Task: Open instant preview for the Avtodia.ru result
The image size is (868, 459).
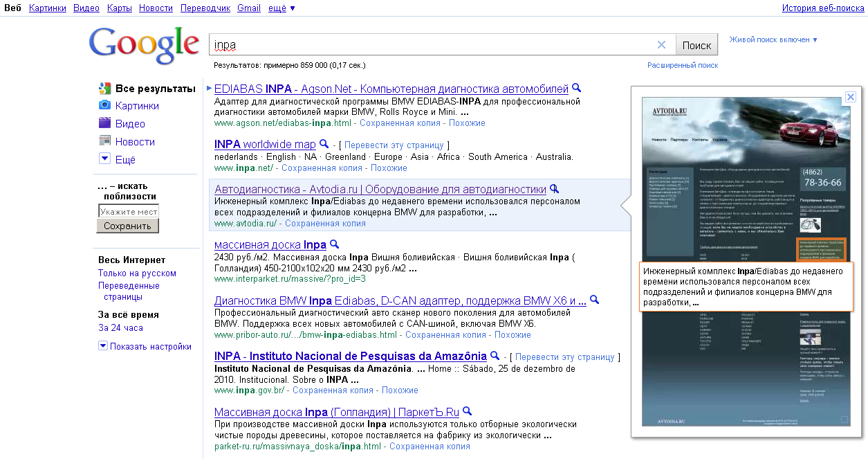Action: 553,188
